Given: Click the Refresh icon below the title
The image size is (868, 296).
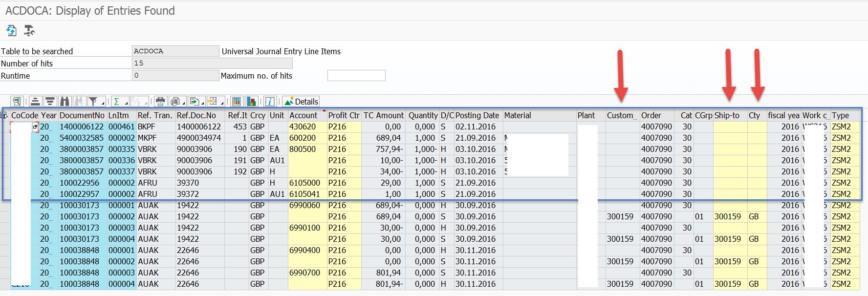Looking at the screenshot, I should click(11, 31).
